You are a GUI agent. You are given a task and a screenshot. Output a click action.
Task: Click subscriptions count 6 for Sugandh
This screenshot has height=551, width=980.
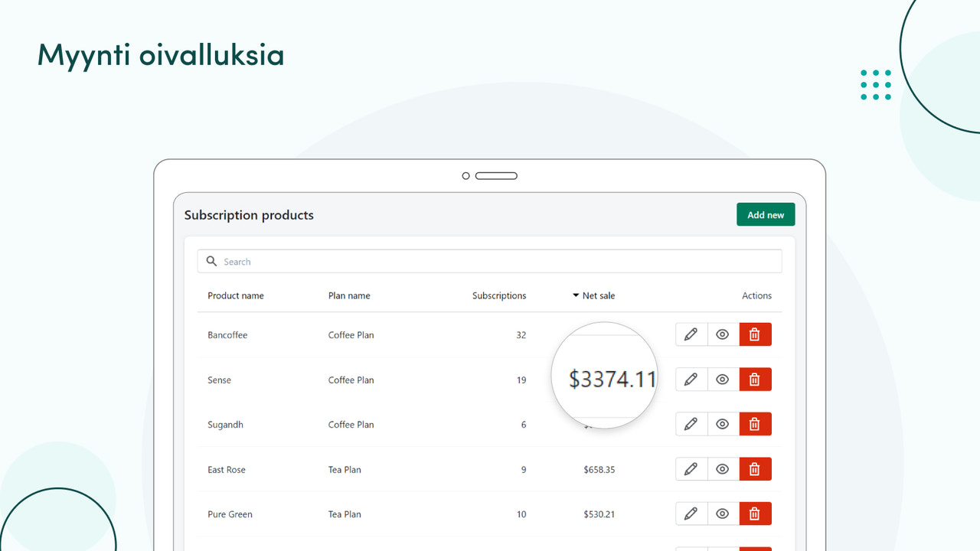[x=524, y=425]
